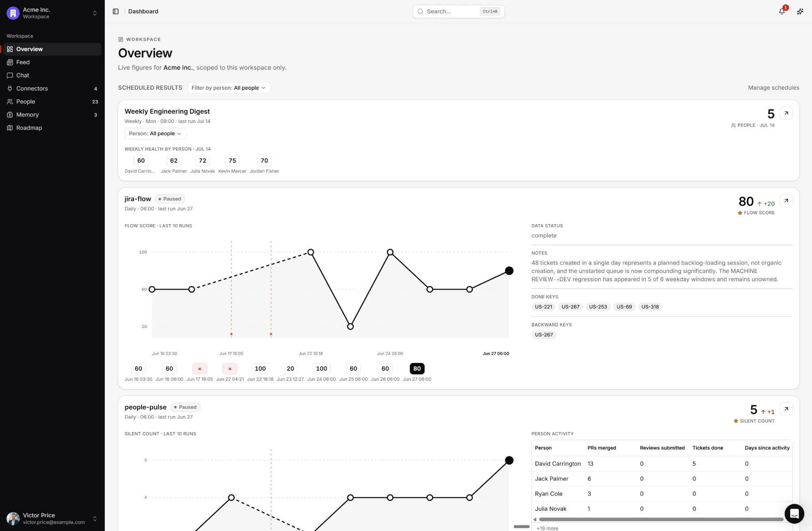Image resolution: width=812 pixels, height=531 pixels.
Task: Click the people-pulse card title
Action: point(145,407)
